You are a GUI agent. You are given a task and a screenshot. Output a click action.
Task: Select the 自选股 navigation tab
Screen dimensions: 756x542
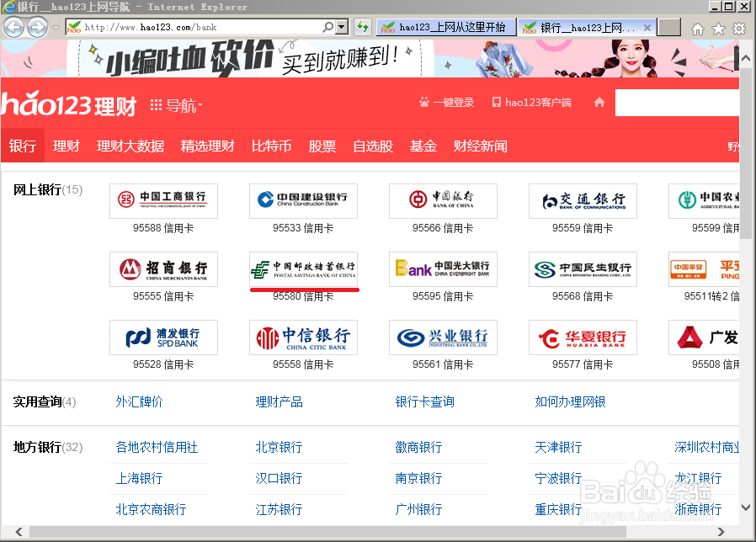[x=373, y=146]
